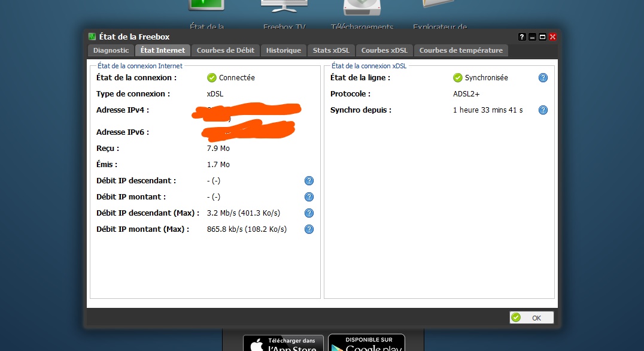Click the Synchro depuis label

[361, 110]
